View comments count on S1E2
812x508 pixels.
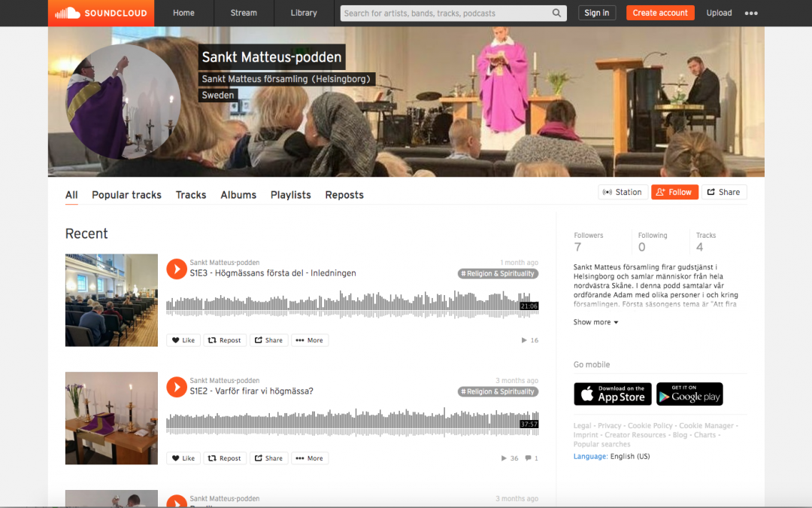[532, 458]
